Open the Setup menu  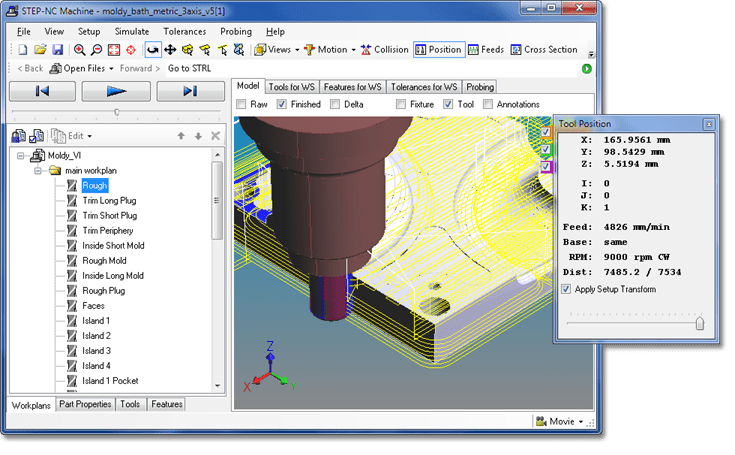click(89, 31)
